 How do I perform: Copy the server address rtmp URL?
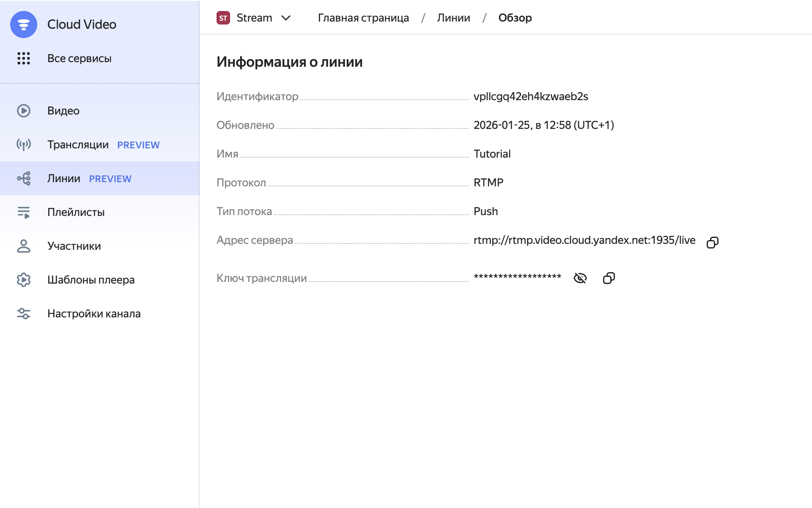point(713,242)
